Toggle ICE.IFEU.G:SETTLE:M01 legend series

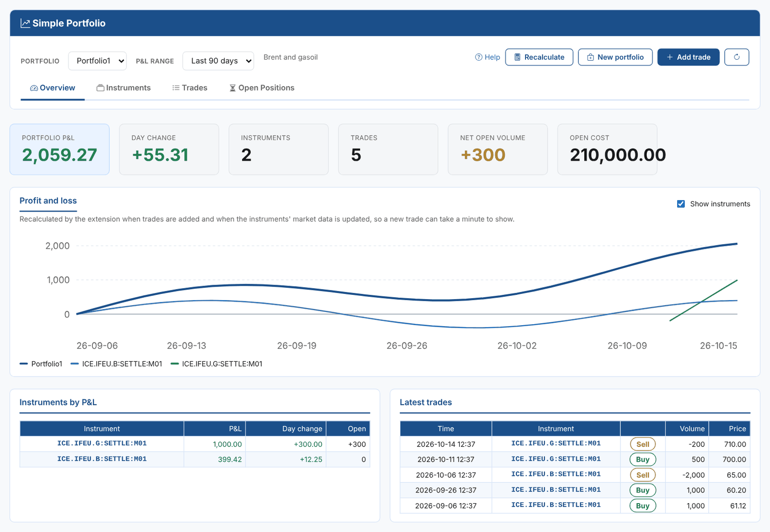[217, 364]
